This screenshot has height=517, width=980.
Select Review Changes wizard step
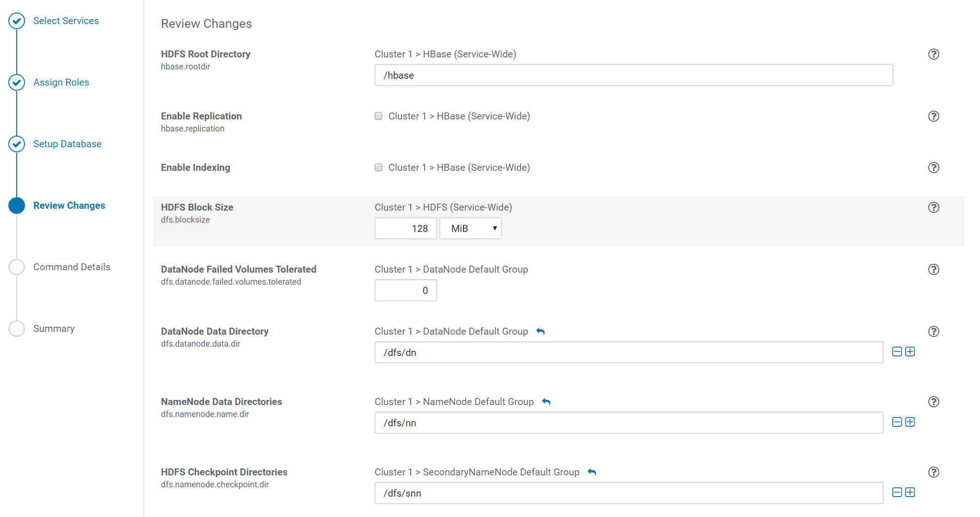click(x=69, y=206)
